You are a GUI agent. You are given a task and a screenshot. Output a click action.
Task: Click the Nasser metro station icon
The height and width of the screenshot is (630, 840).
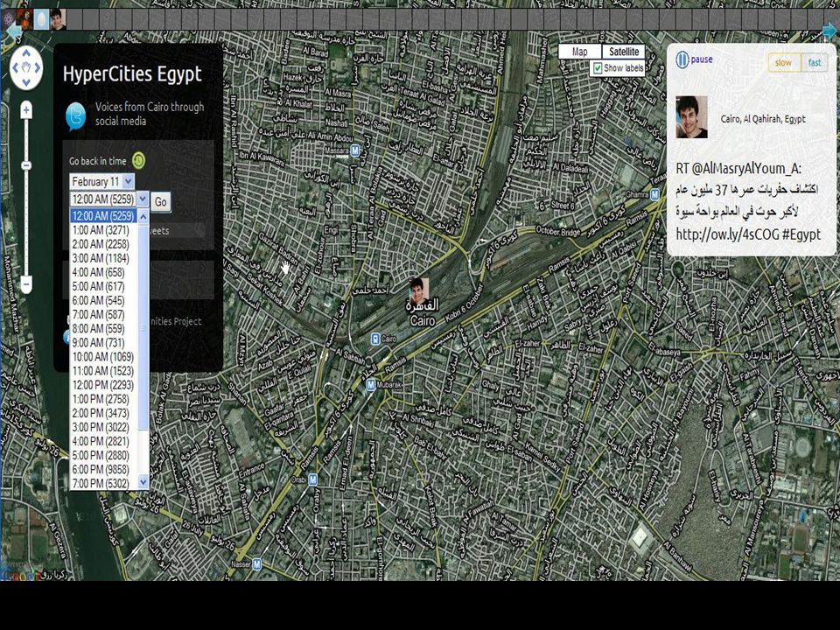pyautogui.click(x=257, y=563)
